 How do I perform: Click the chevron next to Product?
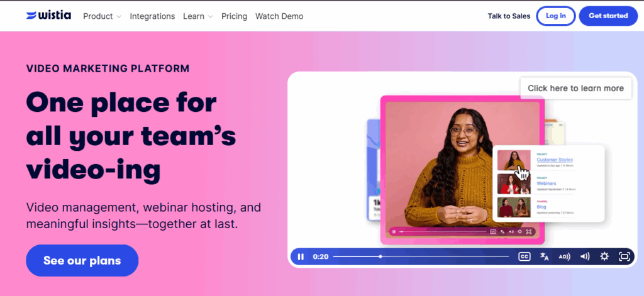click(x=119, y=17)
